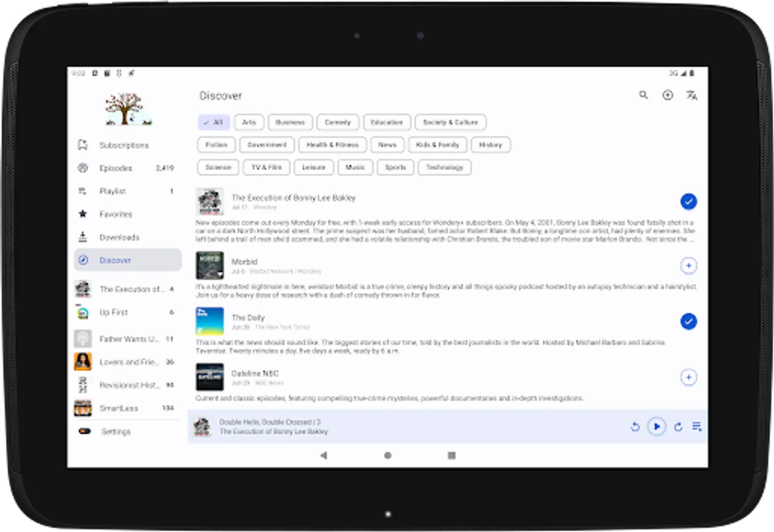Filter by Kids & Family chip

[438, 145]
